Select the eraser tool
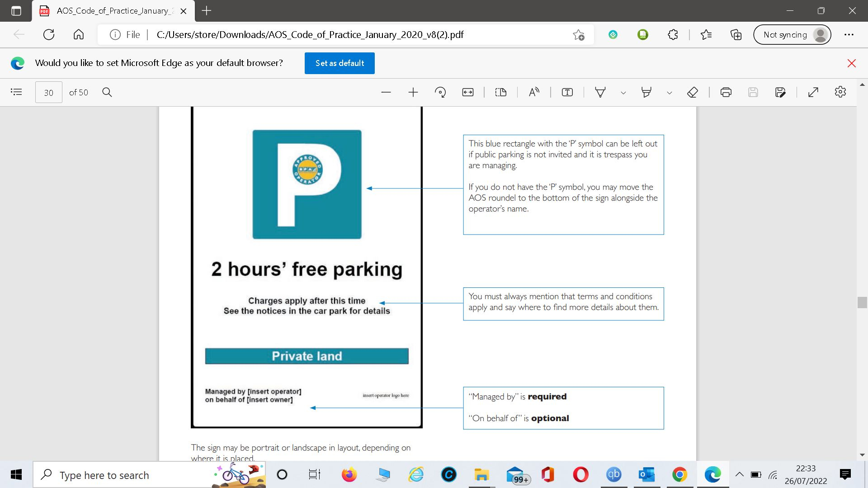 pos(692,92)
